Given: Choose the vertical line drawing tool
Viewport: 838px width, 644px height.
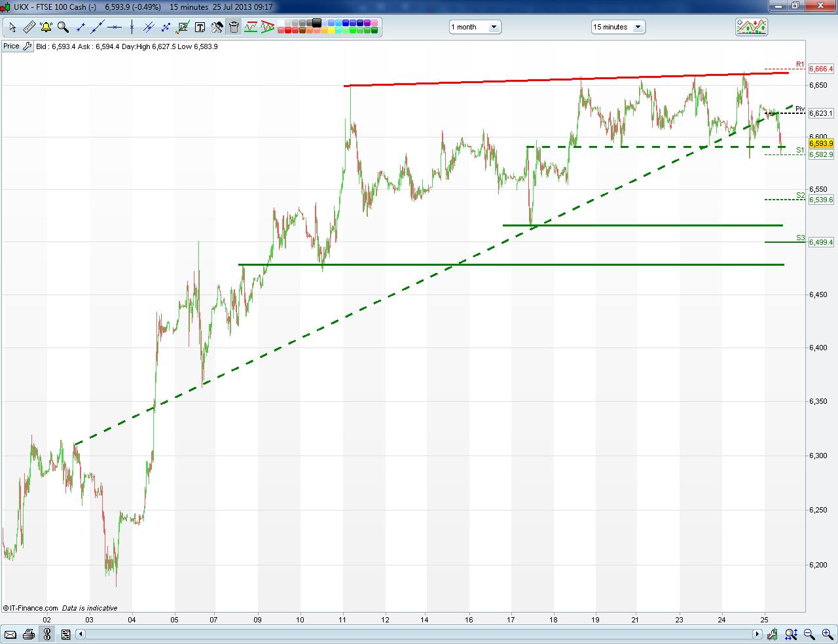Looking at the screenshot, I should (132, 27).
